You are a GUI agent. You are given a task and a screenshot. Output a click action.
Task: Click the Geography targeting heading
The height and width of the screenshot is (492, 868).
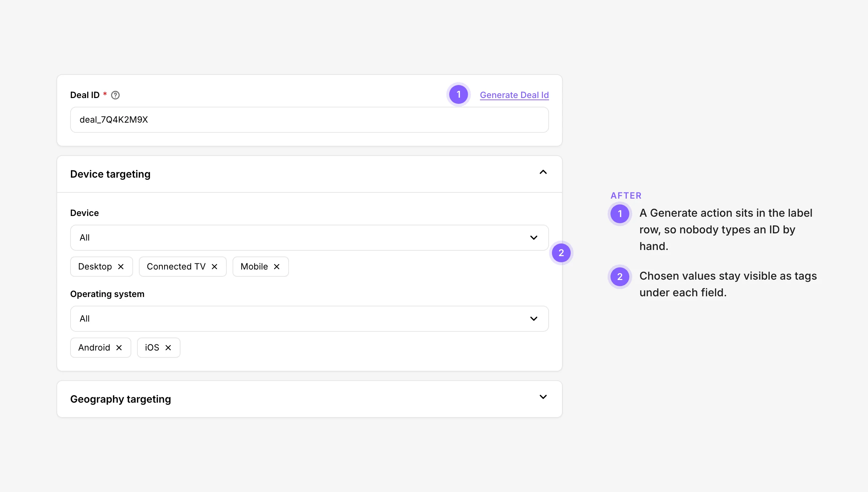(120, 399)
